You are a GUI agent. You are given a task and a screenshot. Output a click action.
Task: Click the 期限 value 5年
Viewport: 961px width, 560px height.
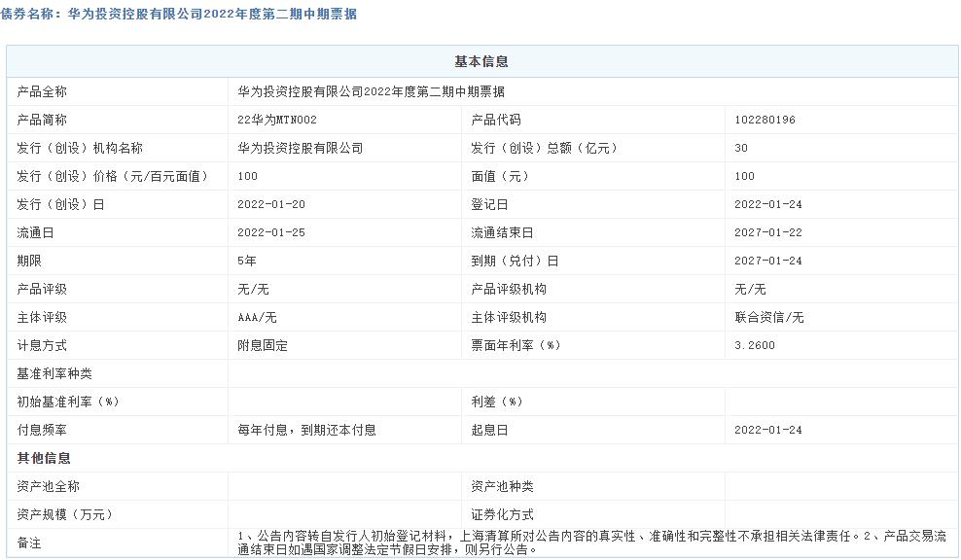(247, 261)
